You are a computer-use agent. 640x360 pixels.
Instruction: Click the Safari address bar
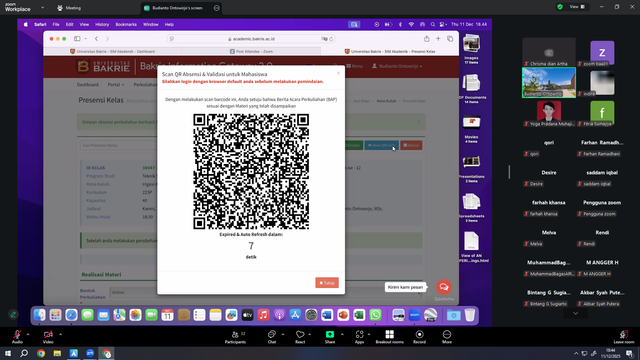point(251,39)
